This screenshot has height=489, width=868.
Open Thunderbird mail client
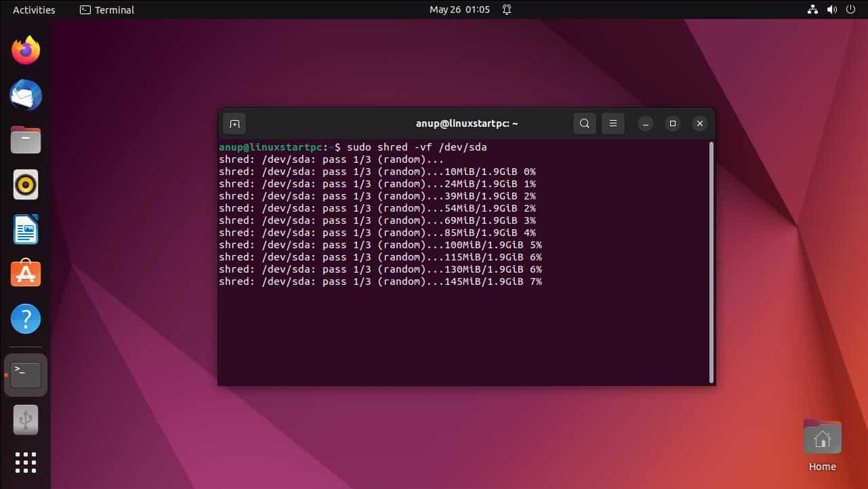[x=26, y=95]
